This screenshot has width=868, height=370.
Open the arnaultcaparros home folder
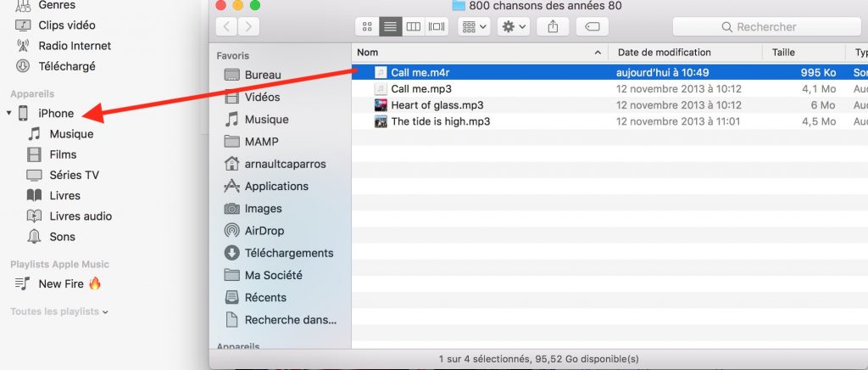(286, 164)
